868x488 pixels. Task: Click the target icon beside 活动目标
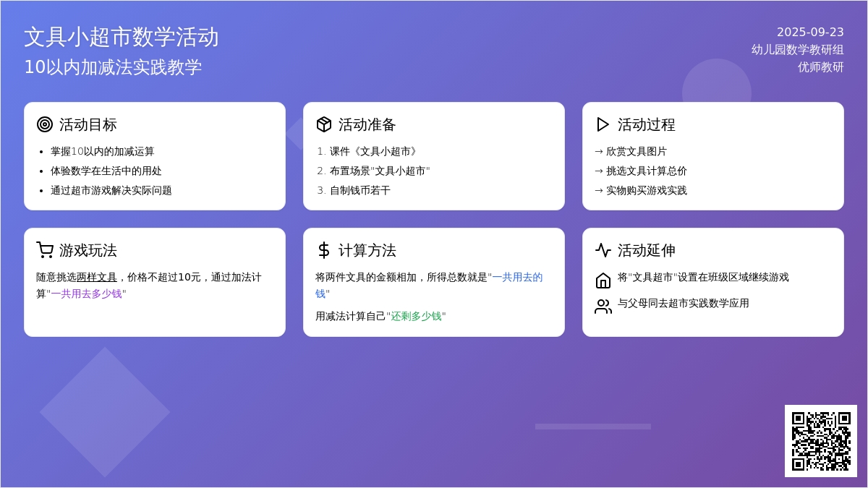coord(45,124)
